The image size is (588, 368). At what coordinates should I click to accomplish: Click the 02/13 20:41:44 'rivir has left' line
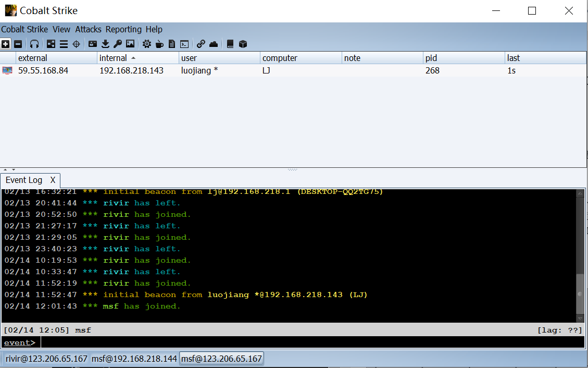92,203
